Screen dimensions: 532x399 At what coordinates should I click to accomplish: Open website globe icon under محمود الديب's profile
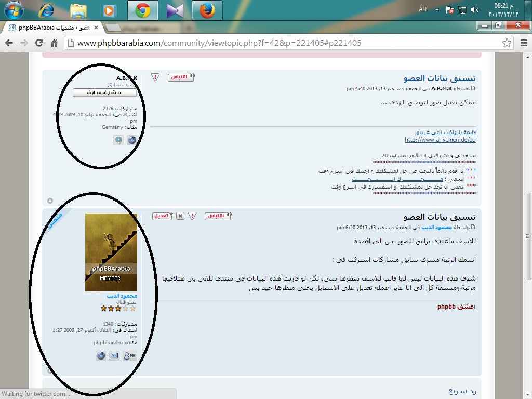(101, 356)
